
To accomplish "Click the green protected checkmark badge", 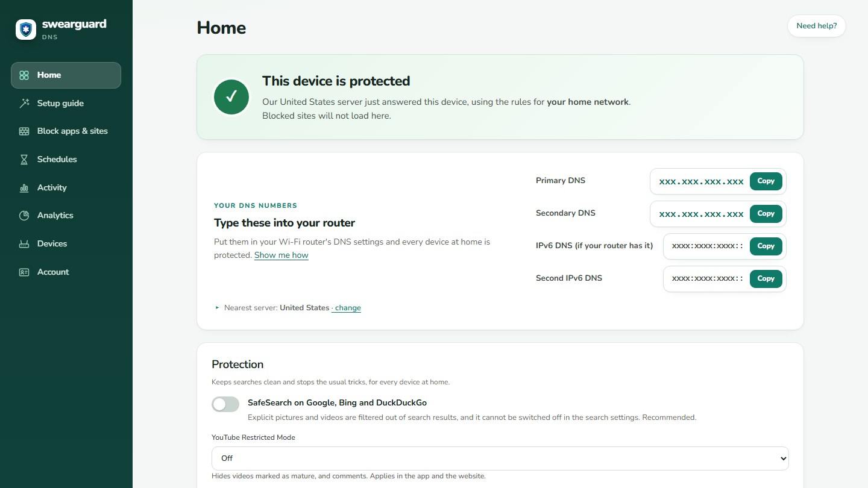I will [231, 97].
